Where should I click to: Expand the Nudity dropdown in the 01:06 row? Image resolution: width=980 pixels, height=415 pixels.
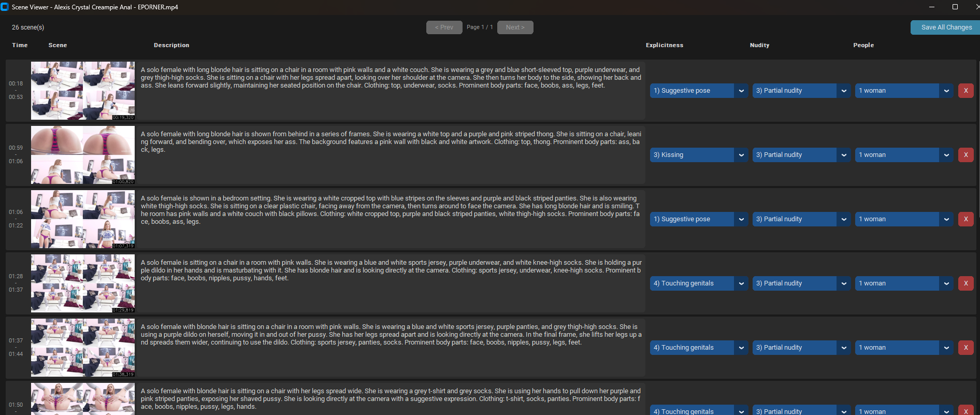pos(801,219)
